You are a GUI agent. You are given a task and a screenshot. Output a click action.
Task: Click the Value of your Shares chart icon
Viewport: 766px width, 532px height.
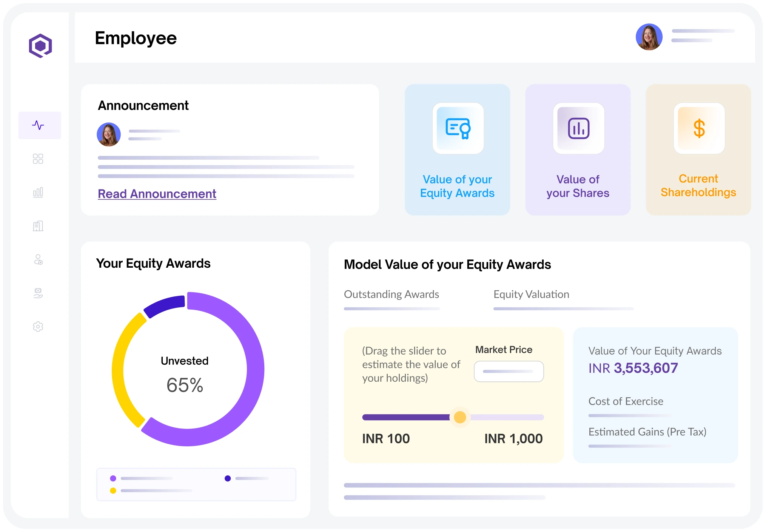pos(578,128)
